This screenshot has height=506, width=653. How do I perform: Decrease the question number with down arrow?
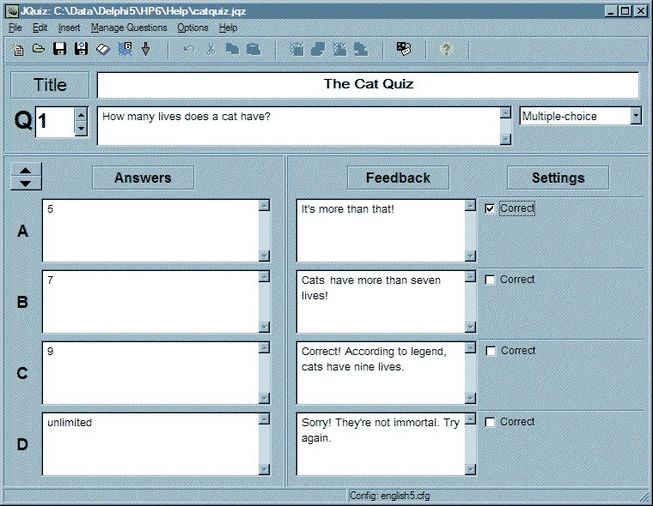tap(81, 129)
